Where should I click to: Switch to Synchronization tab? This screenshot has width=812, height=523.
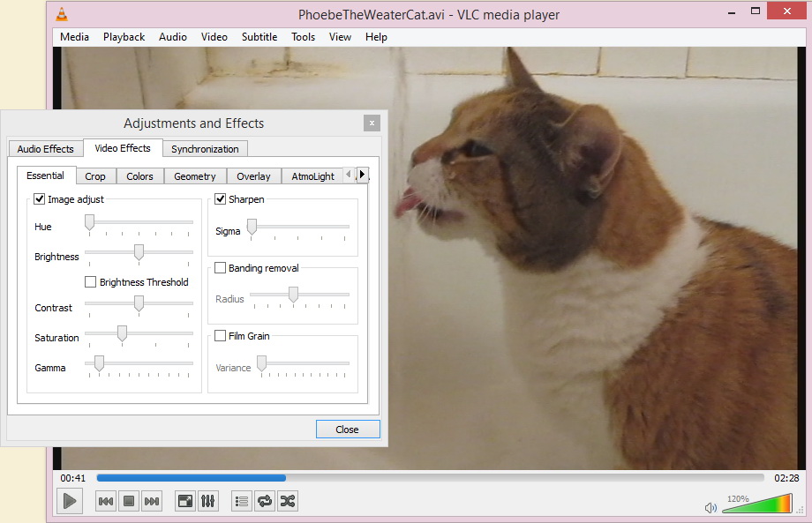205,149
